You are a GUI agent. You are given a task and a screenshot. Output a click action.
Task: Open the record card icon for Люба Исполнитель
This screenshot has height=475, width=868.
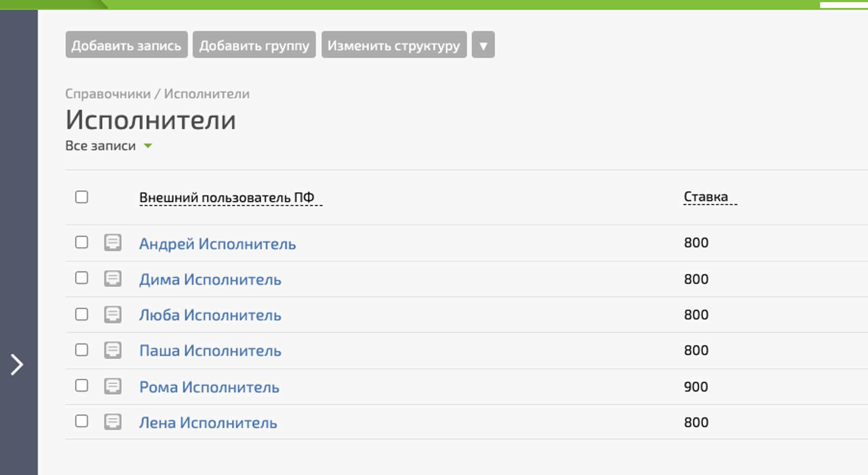point(113,315)
